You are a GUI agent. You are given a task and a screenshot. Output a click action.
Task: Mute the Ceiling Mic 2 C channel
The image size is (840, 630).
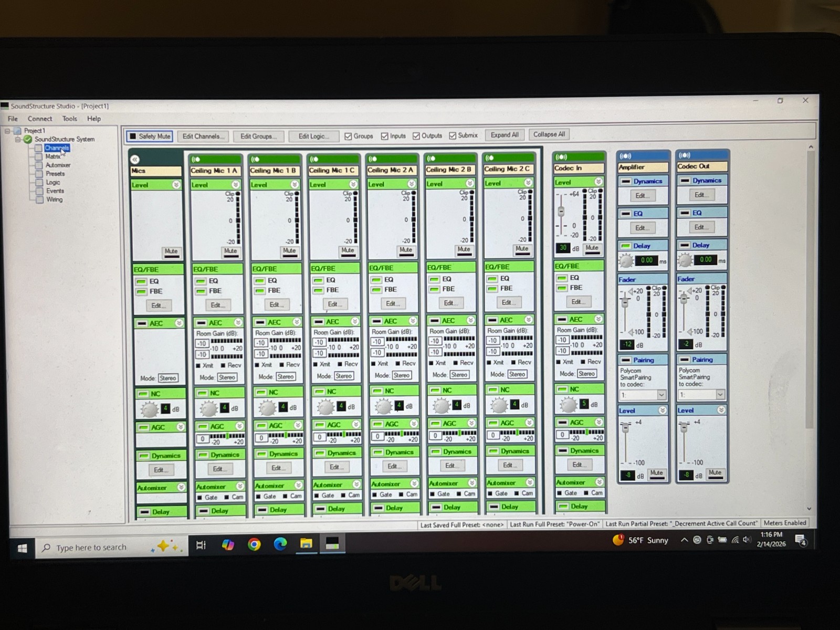point(522,249)
